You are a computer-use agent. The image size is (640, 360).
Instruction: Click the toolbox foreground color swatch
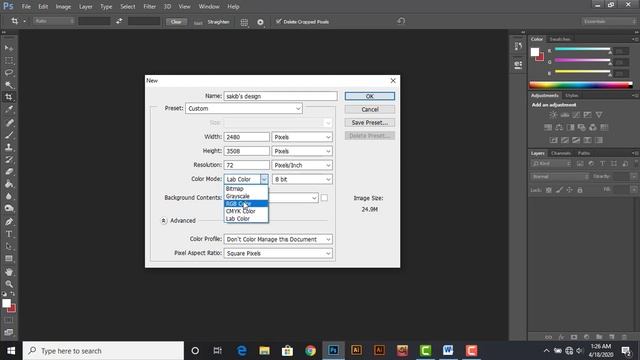tap(6, 303)
